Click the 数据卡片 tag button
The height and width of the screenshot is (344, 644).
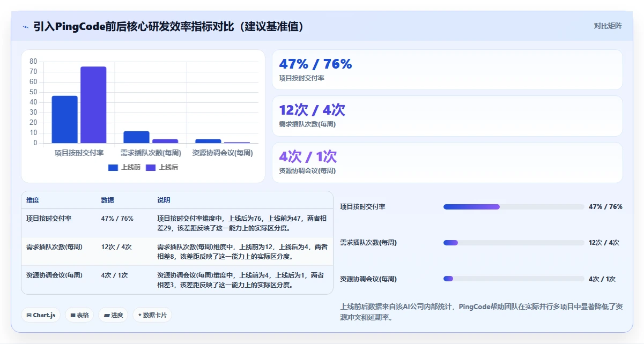[x=152, y=315]
